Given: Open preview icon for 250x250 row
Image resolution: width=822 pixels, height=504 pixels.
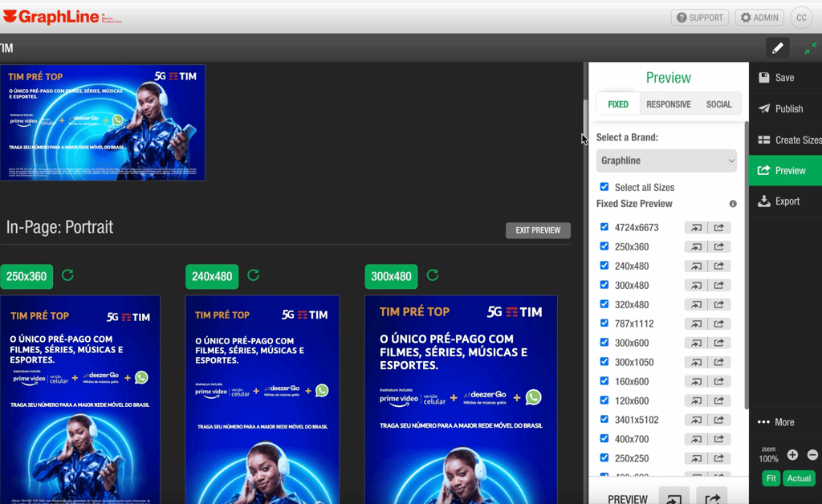Looking at the screenshot, I should 696,458.
